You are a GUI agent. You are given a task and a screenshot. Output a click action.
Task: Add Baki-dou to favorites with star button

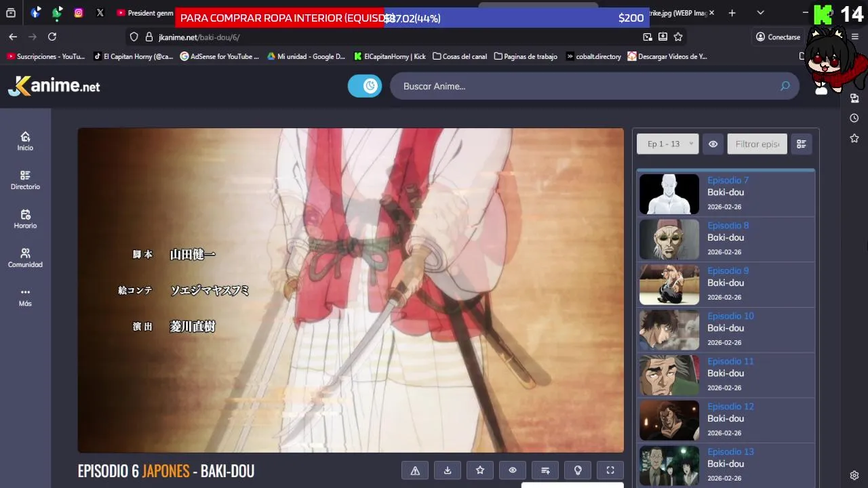point(480,470)
